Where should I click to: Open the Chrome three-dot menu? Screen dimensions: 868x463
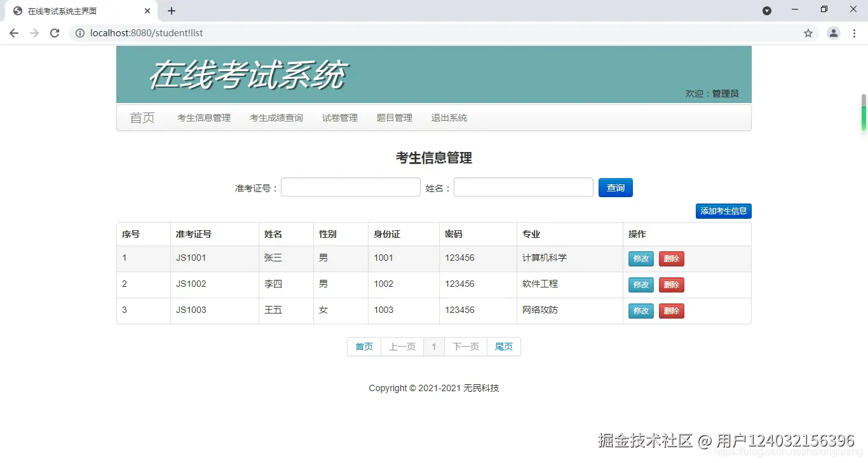click(854, 33)
